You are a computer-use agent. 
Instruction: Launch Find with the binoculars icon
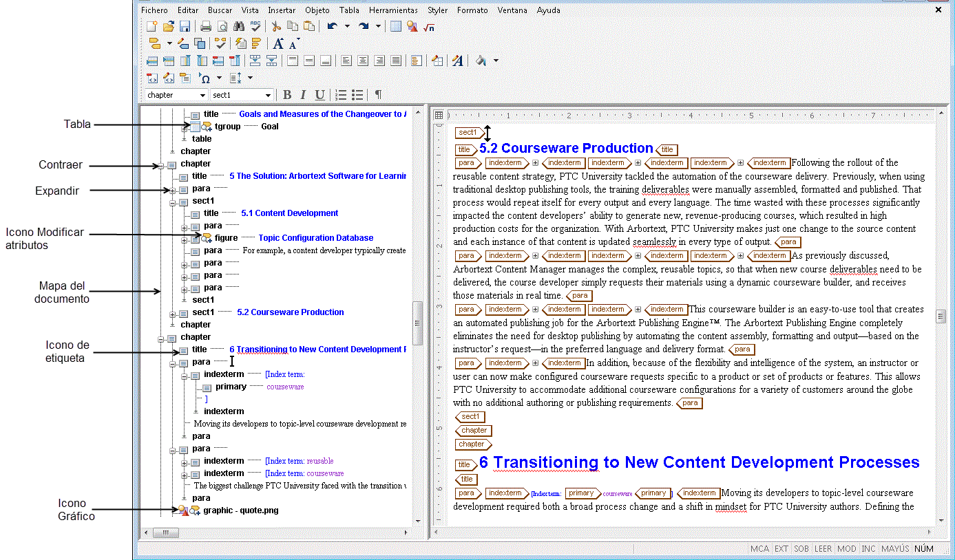[x=239, y=27]
